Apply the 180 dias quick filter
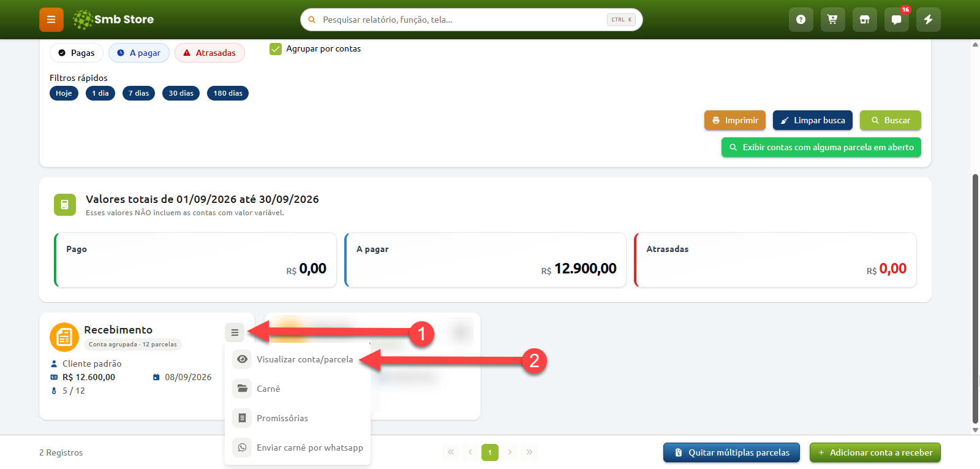This screenshot has height=469, width=980. coord(228,93)
